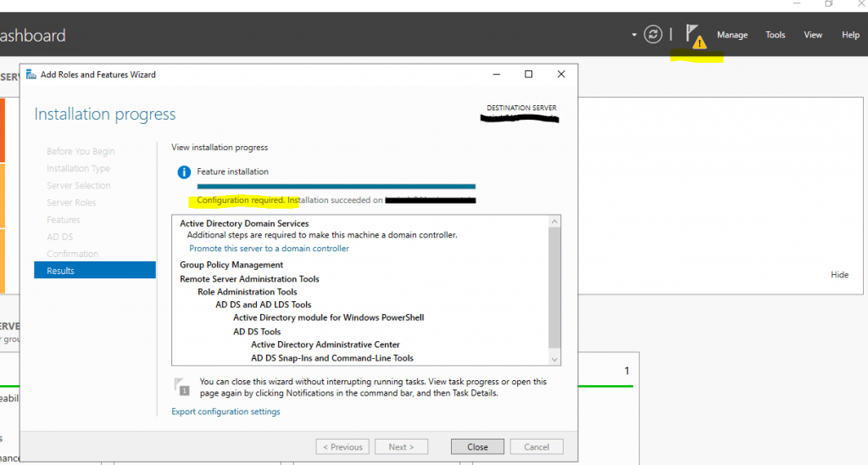Select the Installation Type step in the sidebar
Image resolution: width=868 pixels, height=465 pixels.
tap(78, 168)
